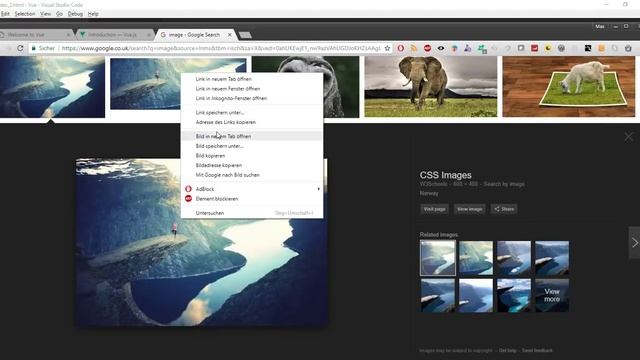This screenshot has height=360, width=640.
Task: Select the white goat on grass thumbnail
Action: click(569, 87)
